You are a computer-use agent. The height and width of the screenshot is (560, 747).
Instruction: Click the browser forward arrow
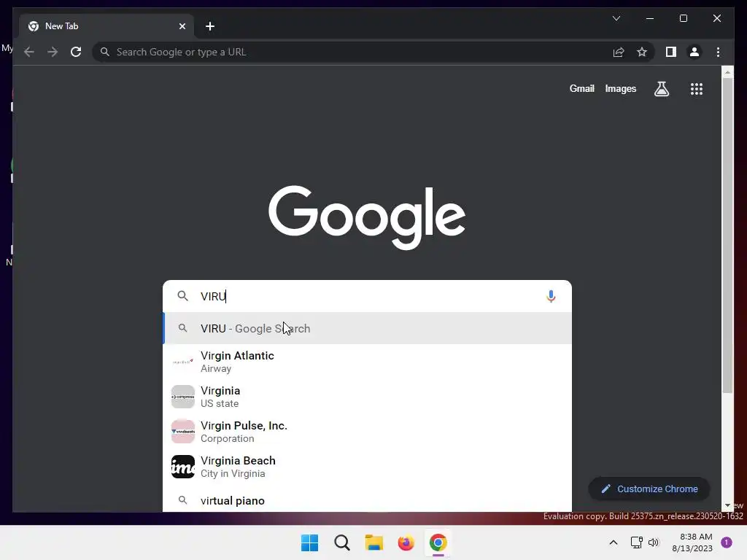tap(53, 52)
